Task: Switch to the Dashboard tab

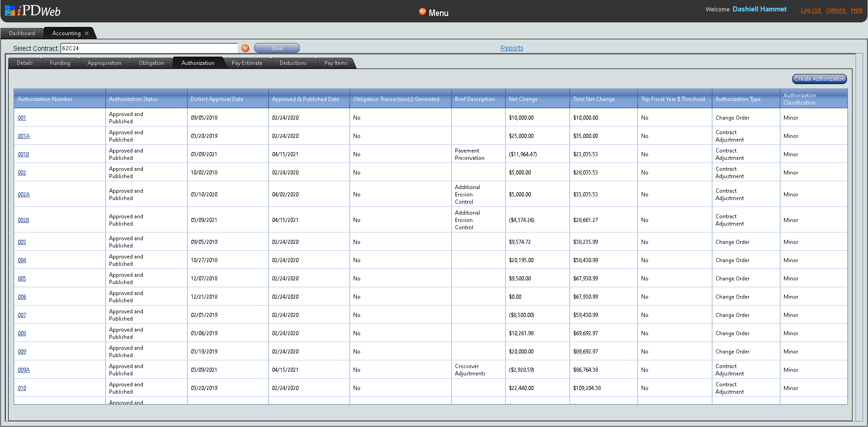Action: tap(22, 33)
